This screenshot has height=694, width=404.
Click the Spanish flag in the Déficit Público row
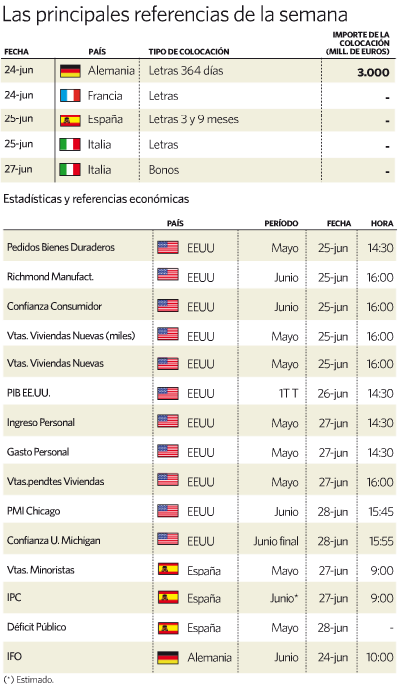[168, 628]
